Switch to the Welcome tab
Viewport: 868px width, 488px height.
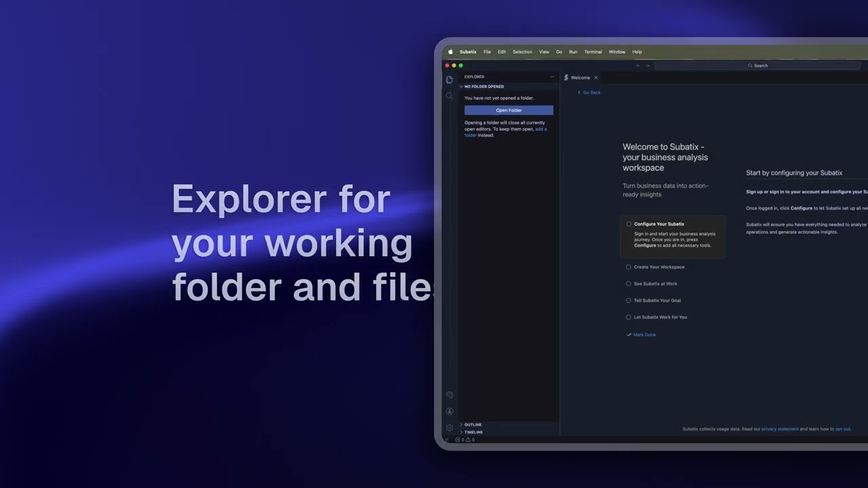point(580,77)
